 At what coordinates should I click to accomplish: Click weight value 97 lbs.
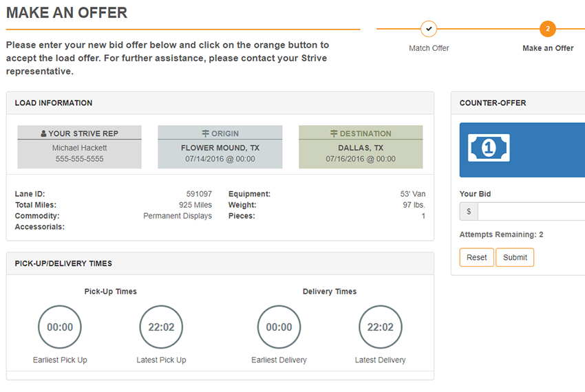(414, 205)
